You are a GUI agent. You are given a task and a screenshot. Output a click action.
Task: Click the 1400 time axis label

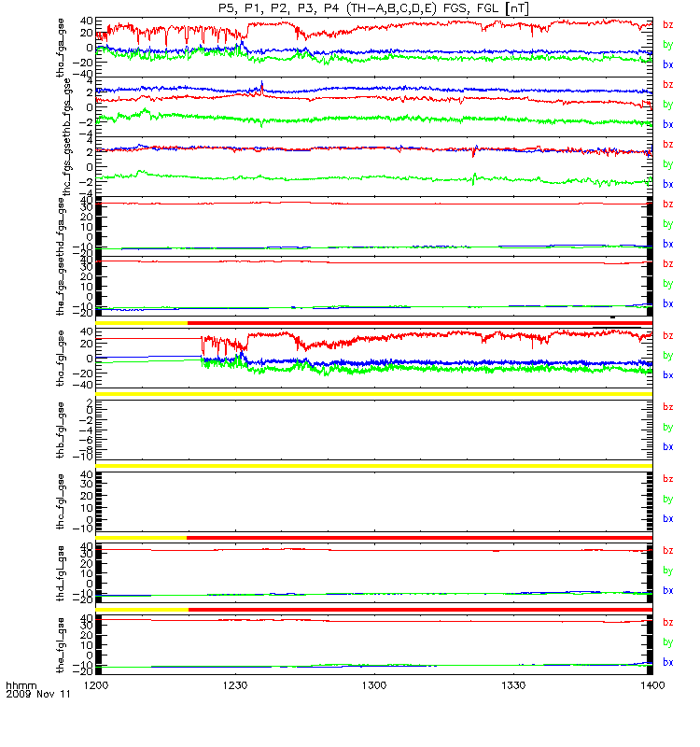[x=652, y=685]
